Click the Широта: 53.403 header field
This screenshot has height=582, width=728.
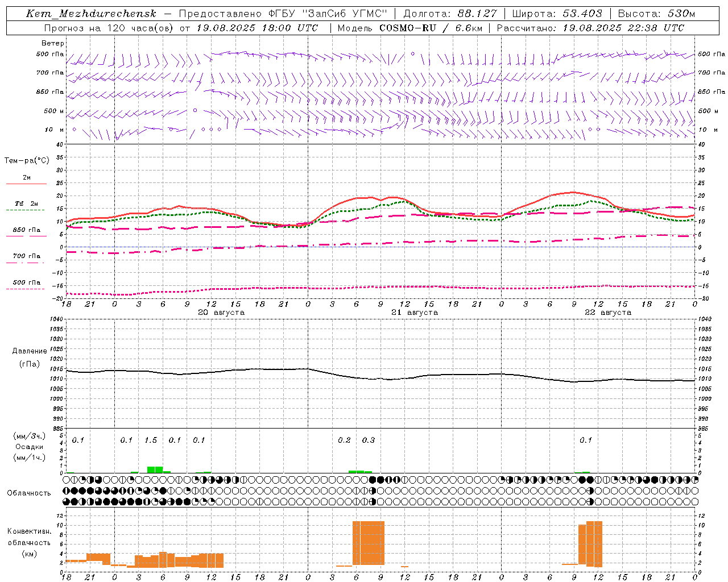click(x=557, y=14)
